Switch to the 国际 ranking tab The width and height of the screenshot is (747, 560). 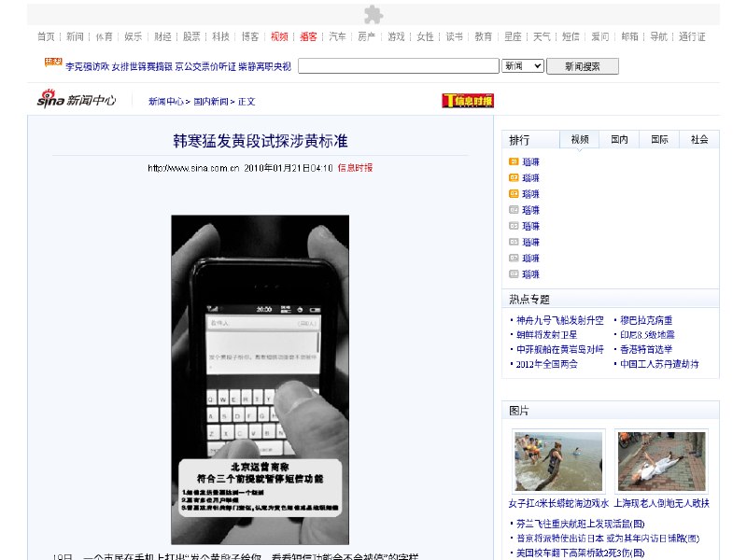(657, 138)
